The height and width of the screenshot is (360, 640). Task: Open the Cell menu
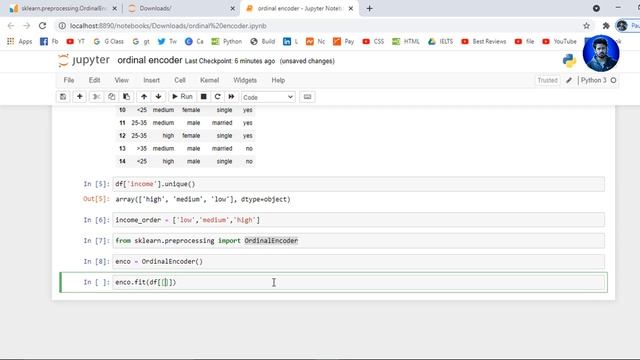pos(180,80)
